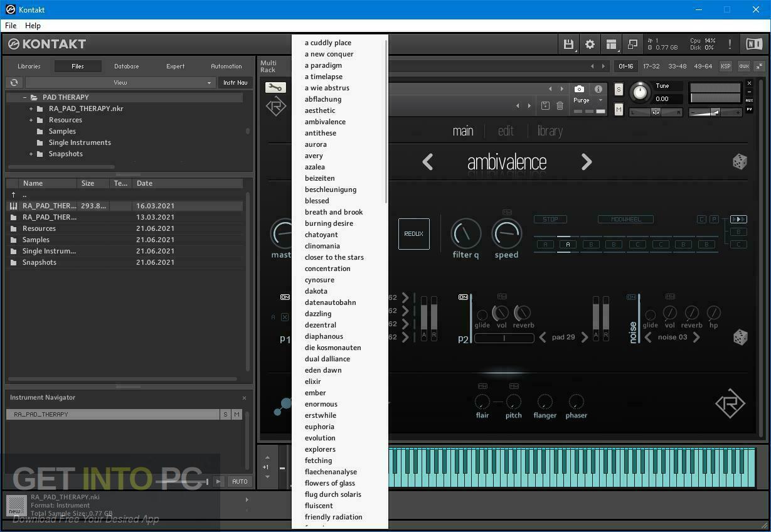The image size is (771, 532).
Task: Switch Kontakt to minimized rack view
Action: coord(632,44)
